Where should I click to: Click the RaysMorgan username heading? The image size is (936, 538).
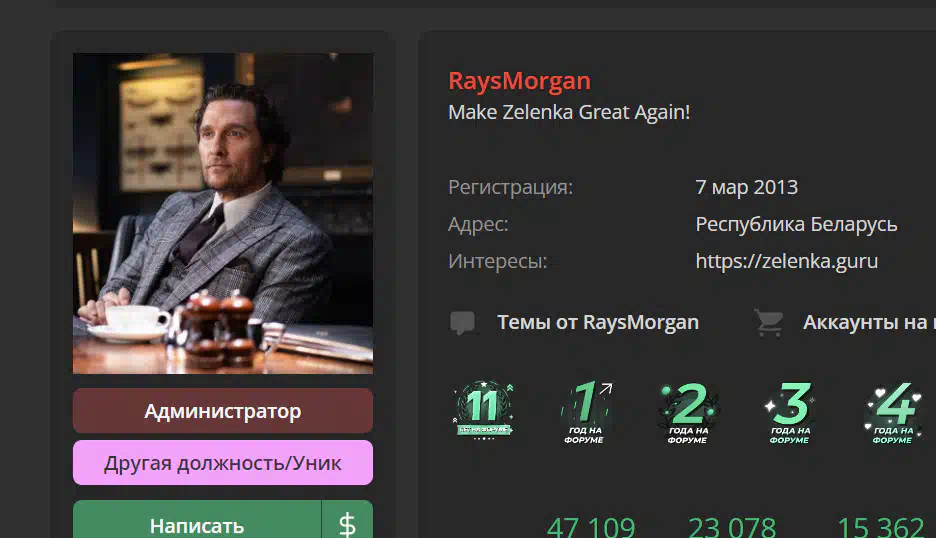(x=519, y=81)
